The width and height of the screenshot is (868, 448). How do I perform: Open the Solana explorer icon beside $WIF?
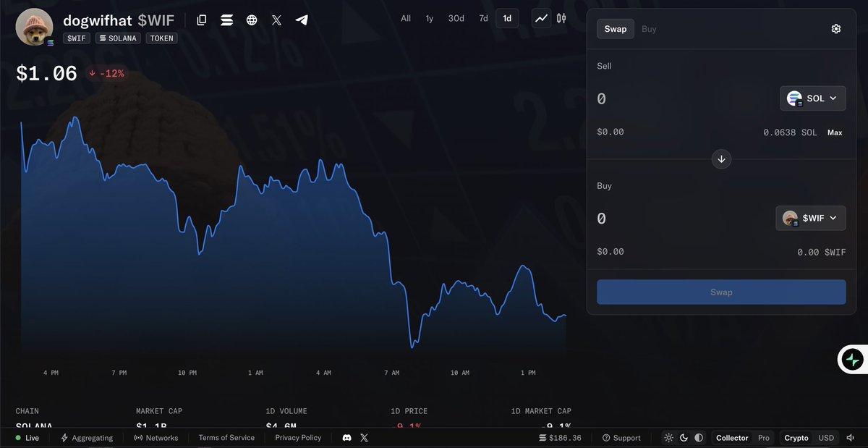pos(226,20)
